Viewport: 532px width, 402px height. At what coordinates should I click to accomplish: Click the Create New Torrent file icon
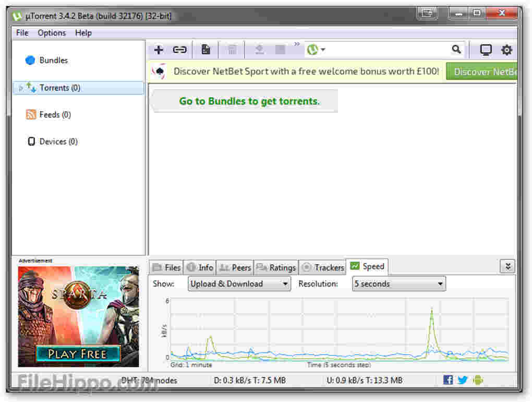point(205,50)
